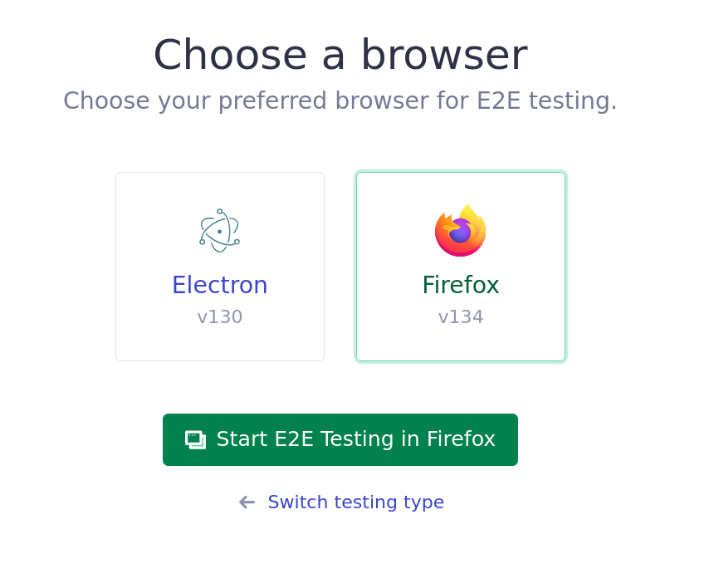Screen dimensions: 719x588
Task: Click the Firefox flame icon in its card
Action: tap(460, 230)
